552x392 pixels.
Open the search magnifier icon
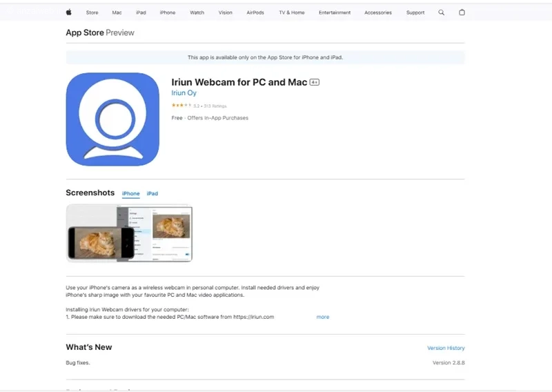(441, 12)
